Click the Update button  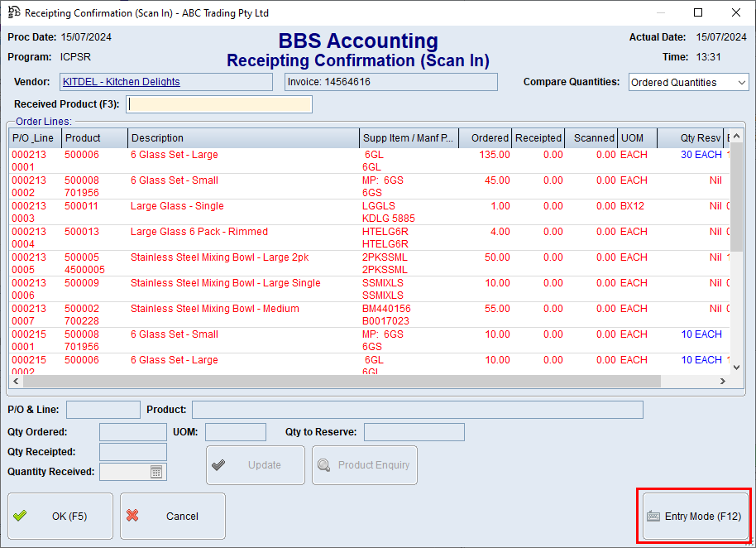tap(255, 465)
